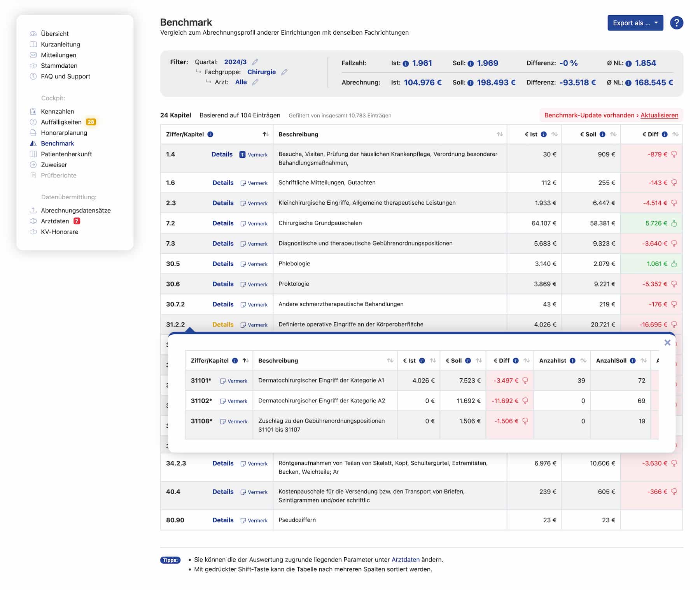Edit the Quartal filter with pencil icon
700x590 pixels.
tap(255, 62)
